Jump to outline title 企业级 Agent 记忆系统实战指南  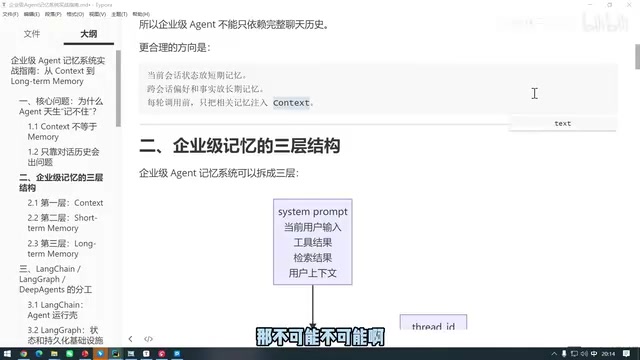pos(58,71)
